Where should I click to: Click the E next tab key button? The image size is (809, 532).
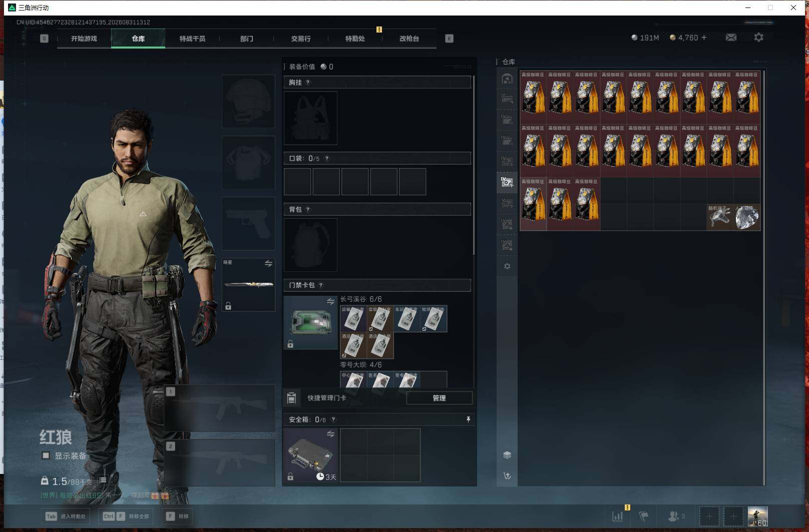tap(449, 39)
